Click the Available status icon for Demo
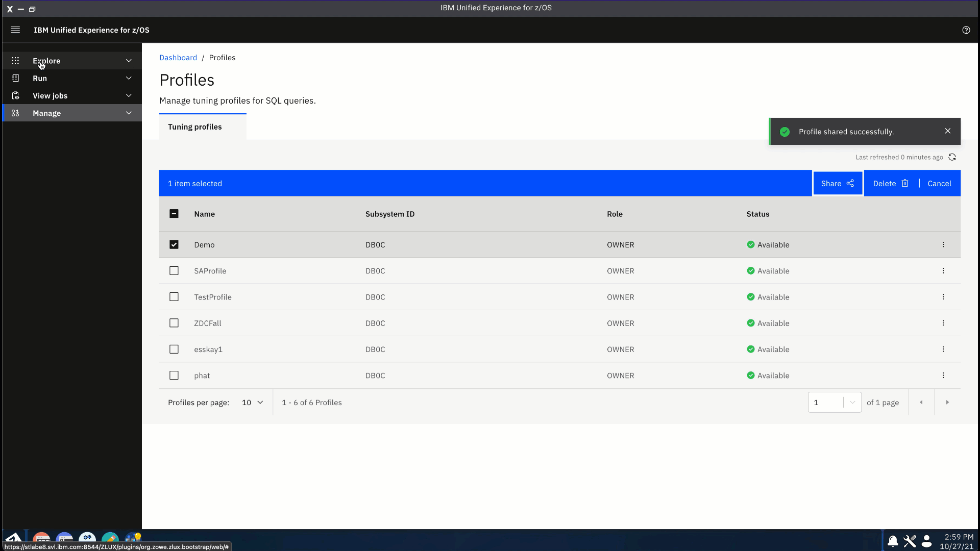980x551 pixels. point(751,245)
